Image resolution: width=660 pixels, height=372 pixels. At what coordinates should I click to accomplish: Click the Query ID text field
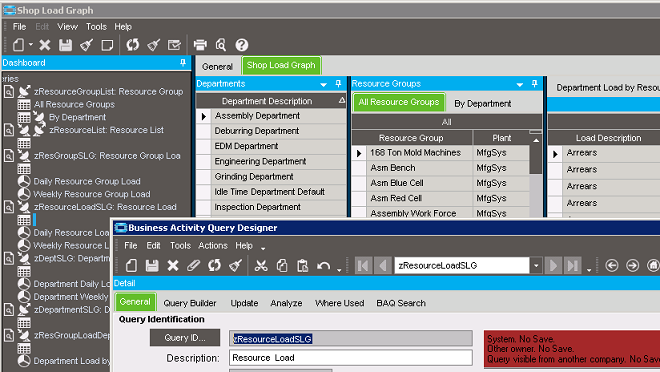click(351, 338)
